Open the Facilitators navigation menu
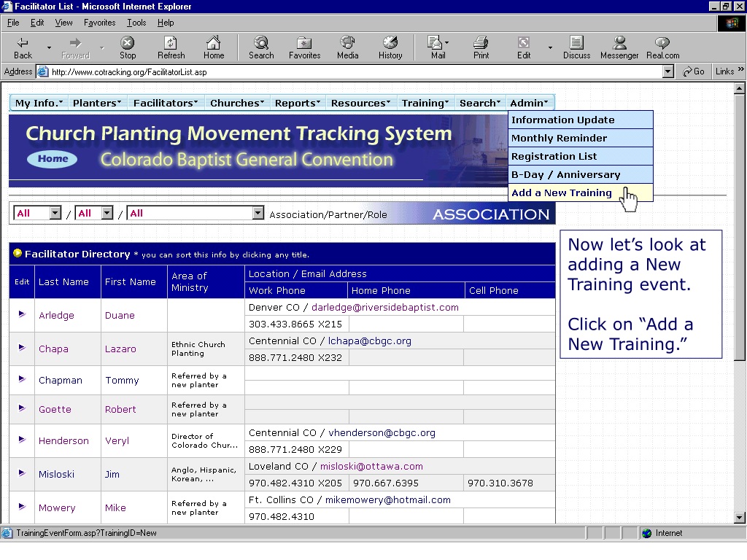The height and width of the screenshot is (560, 747). [x=166, y=104]
